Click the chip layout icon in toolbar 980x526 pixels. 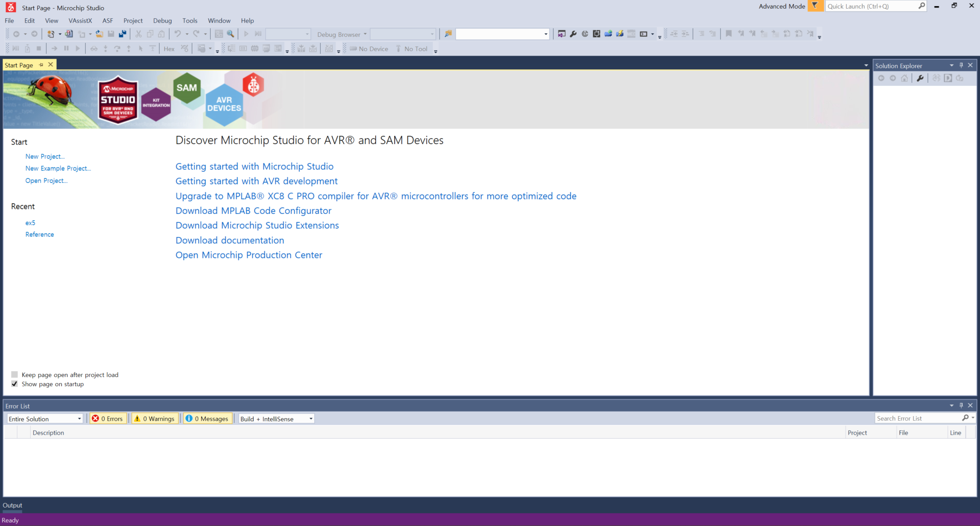tap(596, 34)
